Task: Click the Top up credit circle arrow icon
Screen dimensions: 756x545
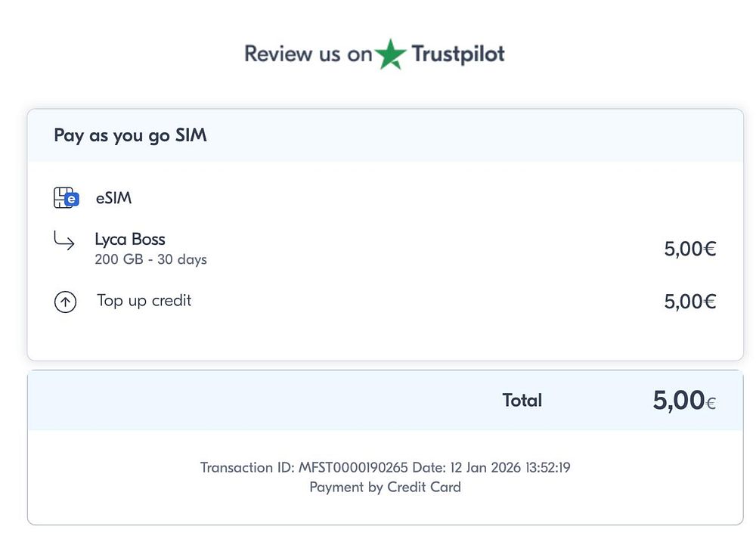Action: click(65, 302)
